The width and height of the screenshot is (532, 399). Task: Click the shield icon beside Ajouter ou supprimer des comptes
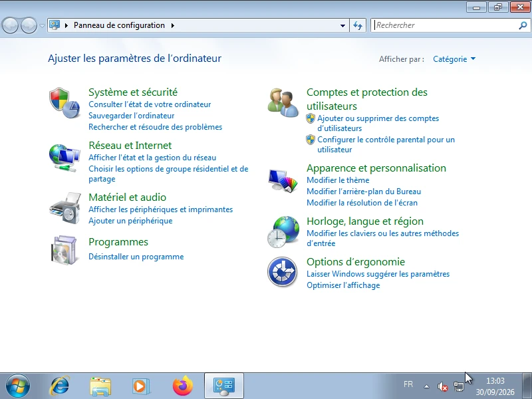coord(311,118)
